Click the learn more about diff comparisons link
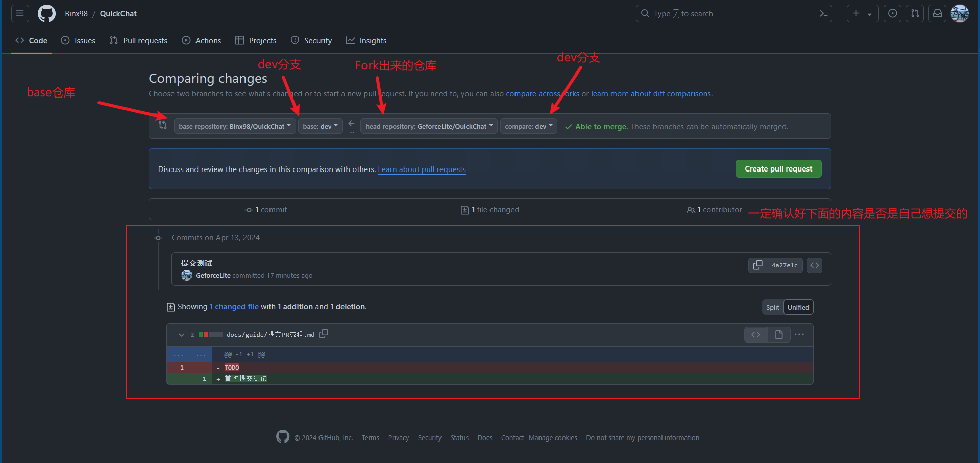 click(x=651, y=94)
